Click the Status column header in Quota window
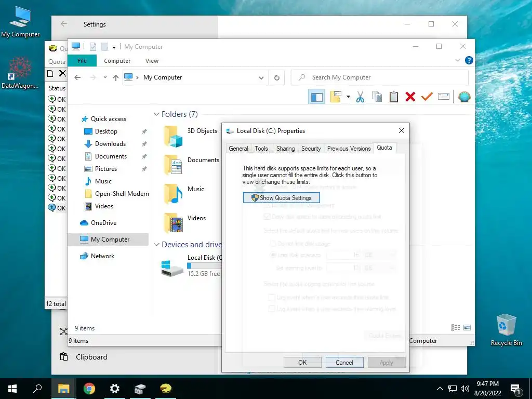The height and width of the screenshot is (399, 532). pyautogui.click(x=57, y=88)
